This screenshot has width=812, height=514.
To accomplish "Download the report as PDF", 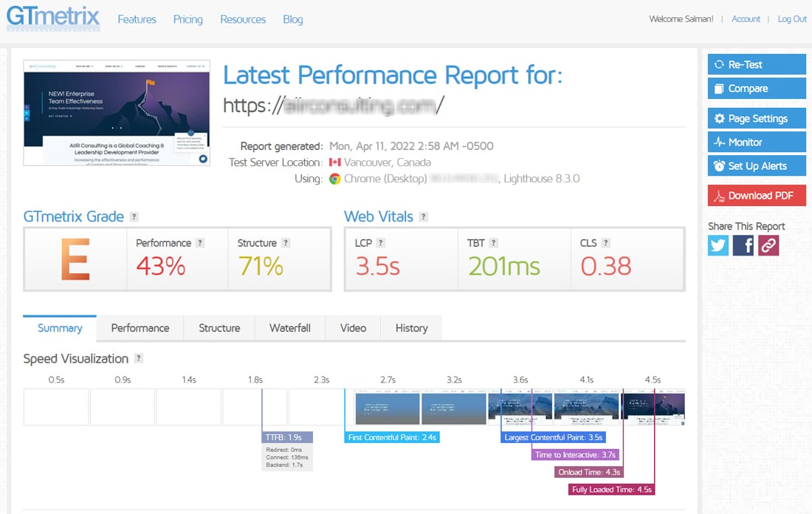I will coord(757,195).
